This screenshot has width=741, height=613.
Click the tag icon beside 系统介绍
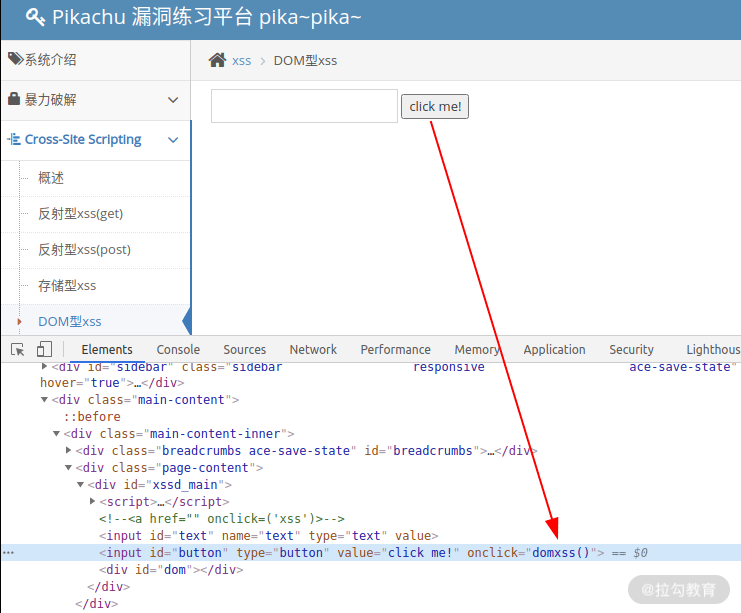point(15,59)
